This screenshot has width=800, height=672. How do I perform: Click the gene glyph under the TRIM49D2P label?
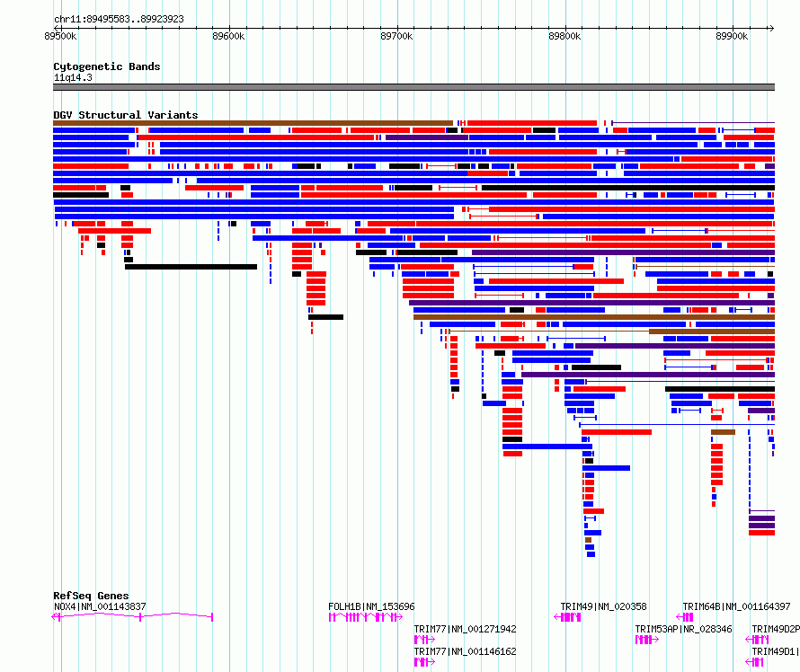757,640
